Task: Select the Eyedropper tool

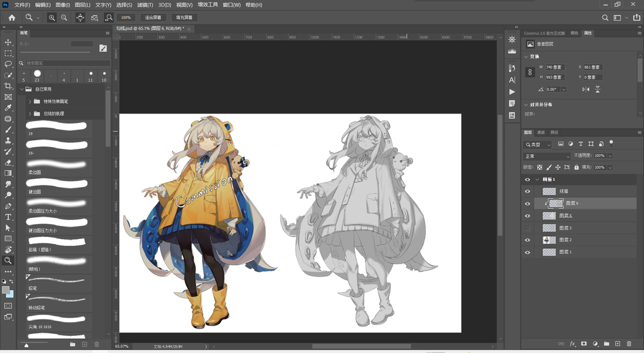Action: click(x=8, y=108)
